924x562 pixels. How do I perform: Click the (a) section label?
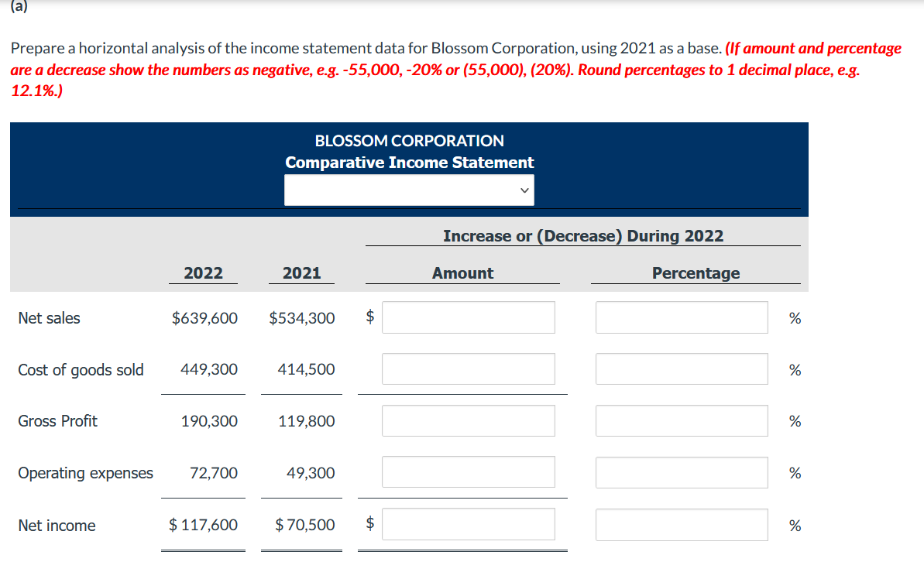16,8
